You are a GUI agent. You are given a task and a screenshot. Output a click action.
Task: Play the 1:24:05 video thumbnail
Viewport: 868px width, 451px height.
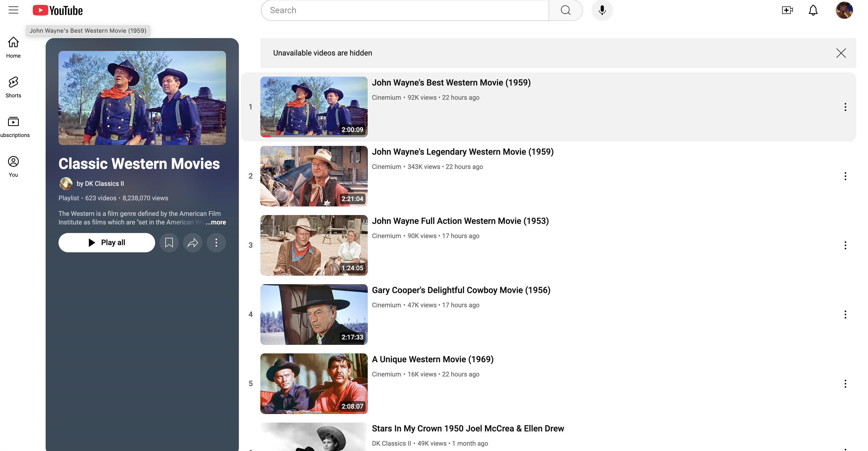click(x=314, y=245)
